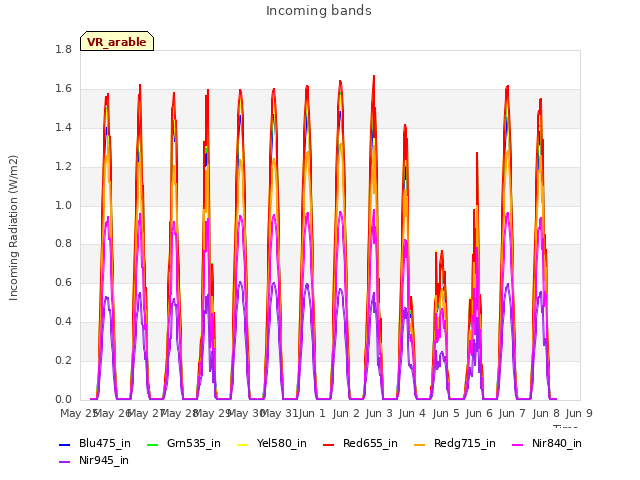Click the Jun 3 x-axis tick label
640x480 pixels.
tap(379, 413)
